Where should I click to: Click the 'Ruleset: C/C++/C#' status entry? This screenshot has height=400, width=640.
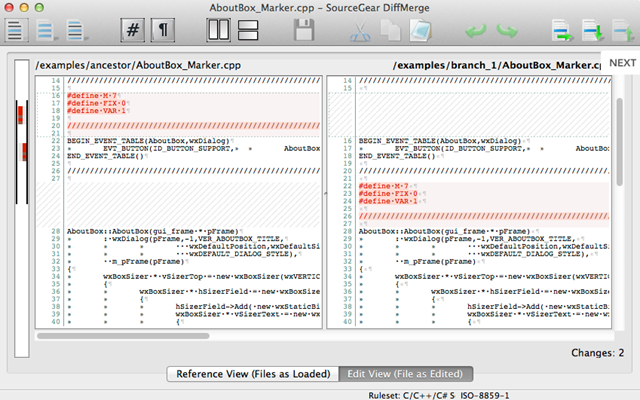pyautogui.click(x=411, y=395)
